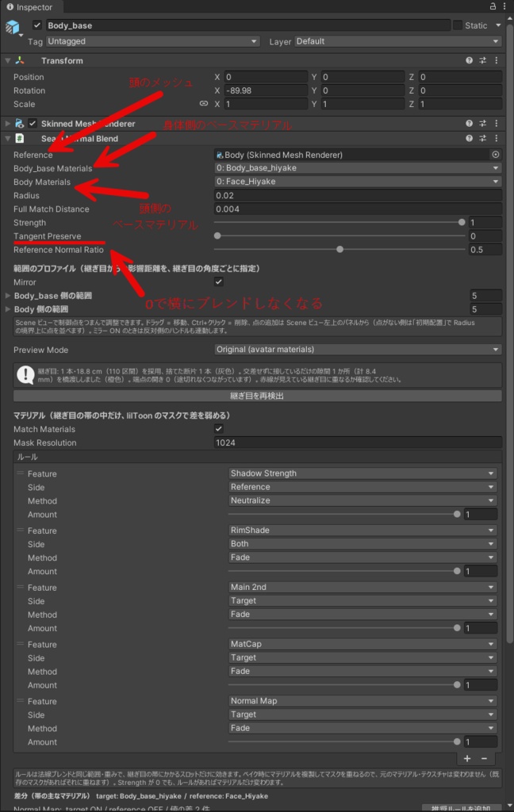Toggle the Inspector lock icon
The height and width of the screenshot is (812, 514).
tap(493, 6)
